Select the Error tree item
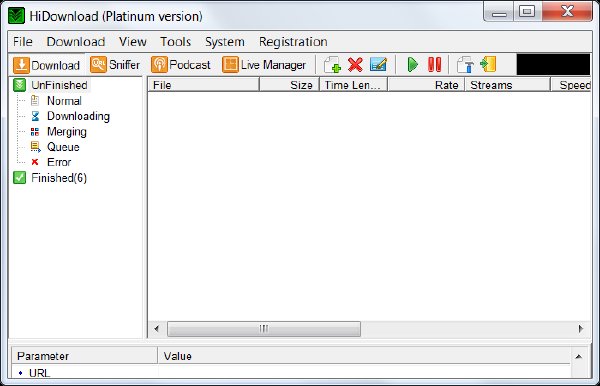The image size is (600, 386). tap(59, 162)
